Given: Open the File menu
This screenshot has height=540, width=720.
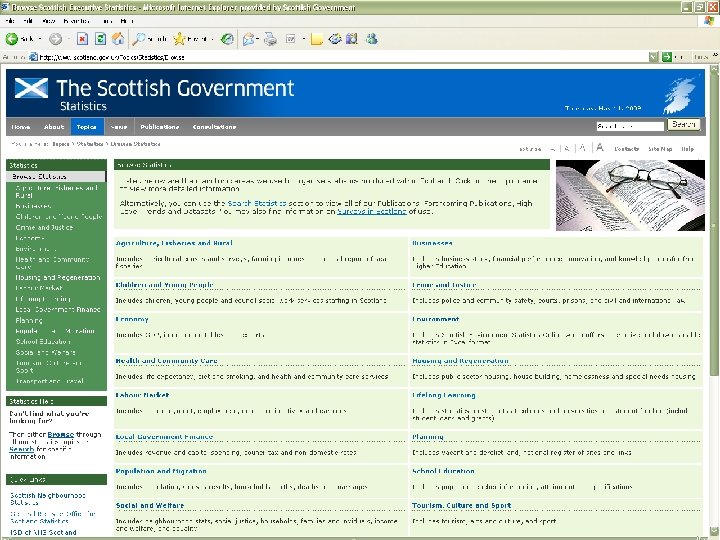Looking at the screenshot, I should click(10, 21).
